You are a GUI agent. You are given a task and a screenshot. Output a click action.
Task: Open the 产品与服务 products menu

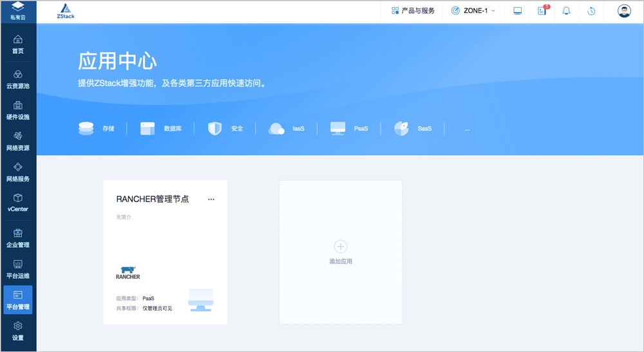click(x=413, y=11)
